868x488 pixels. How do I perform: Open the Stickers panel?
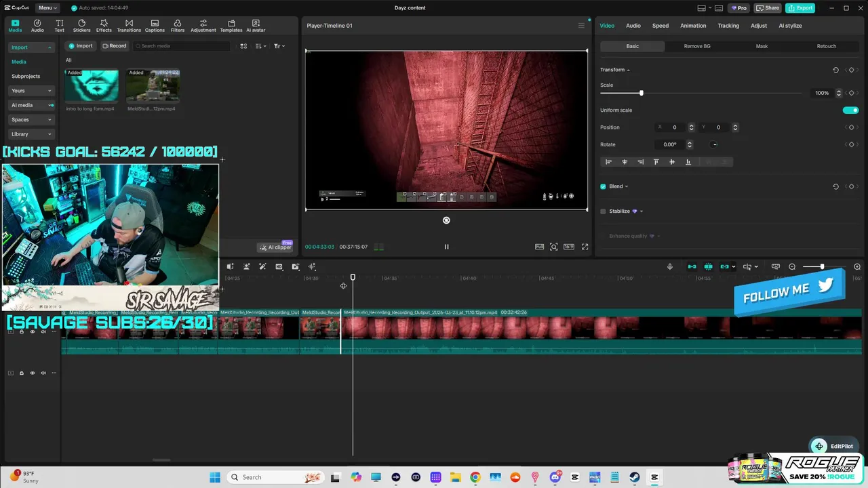[81, 26]
